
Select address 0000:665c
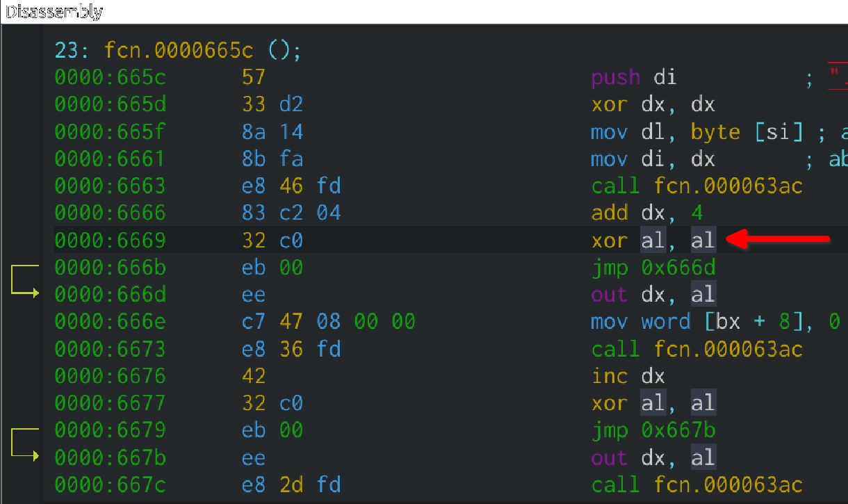point(110,77)
